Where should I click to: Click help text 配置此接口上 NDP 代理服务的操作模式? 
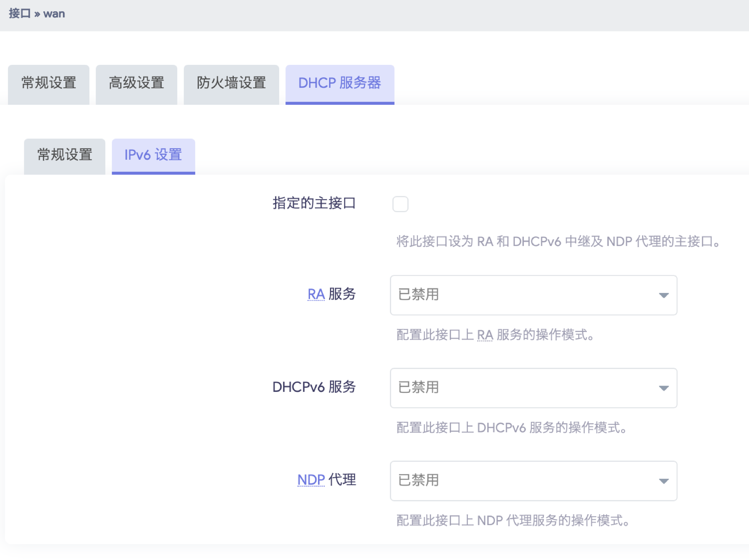coord(513,520)
